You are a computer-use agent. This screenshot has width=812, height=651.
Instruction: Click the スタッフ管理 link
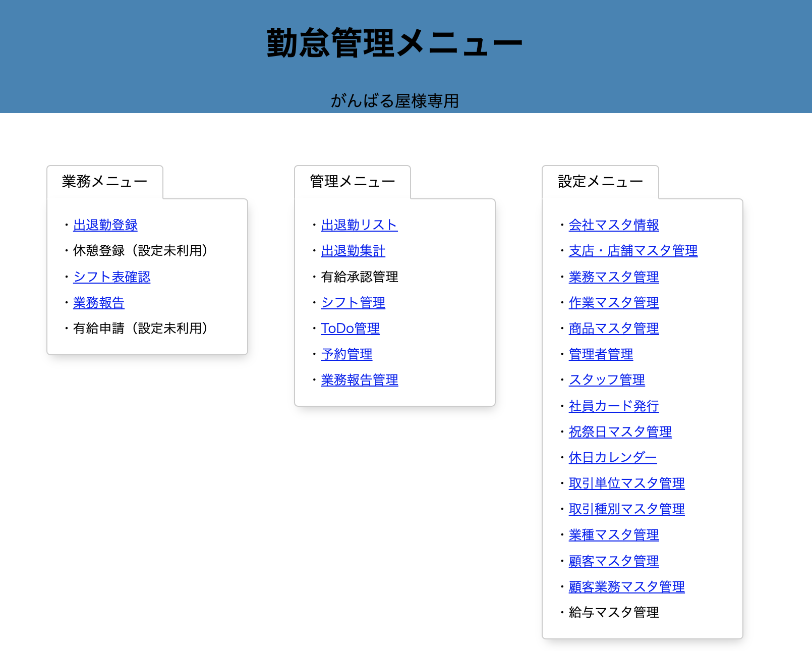(607, 380)
